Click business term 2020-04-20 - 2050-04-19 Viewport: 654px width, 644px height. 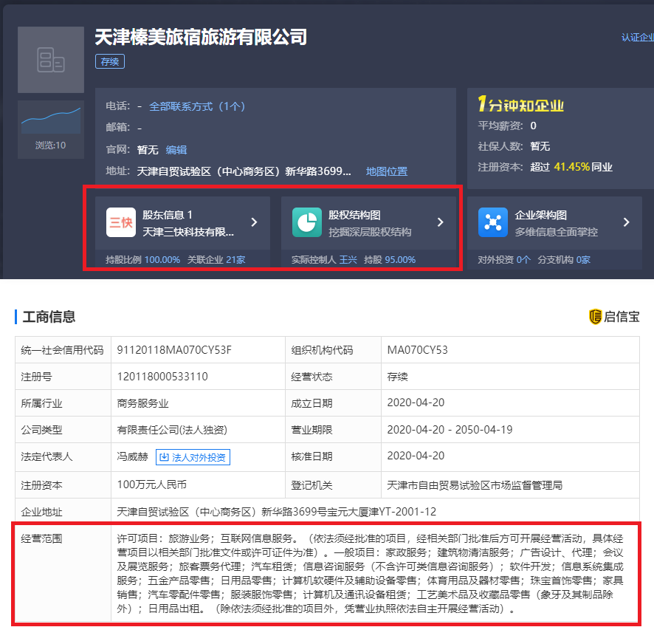450,430
